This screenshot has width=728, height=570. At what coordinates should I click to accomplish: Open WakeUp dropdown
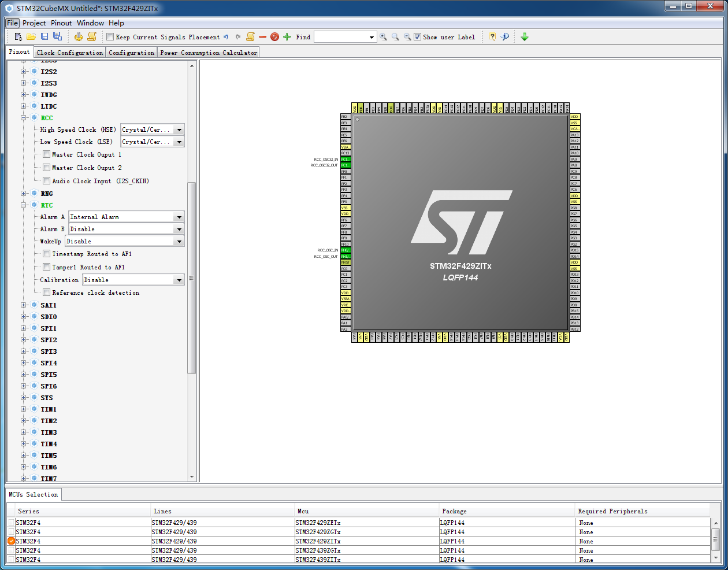pos(179,241)
